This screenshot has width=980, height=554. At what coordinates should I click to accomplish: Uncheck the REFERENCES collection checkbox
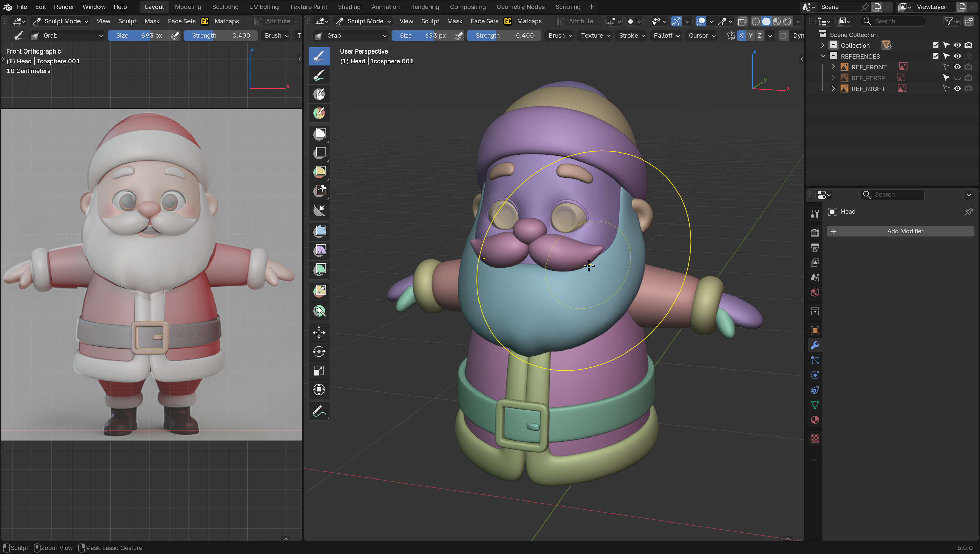[x=935, y=56]
